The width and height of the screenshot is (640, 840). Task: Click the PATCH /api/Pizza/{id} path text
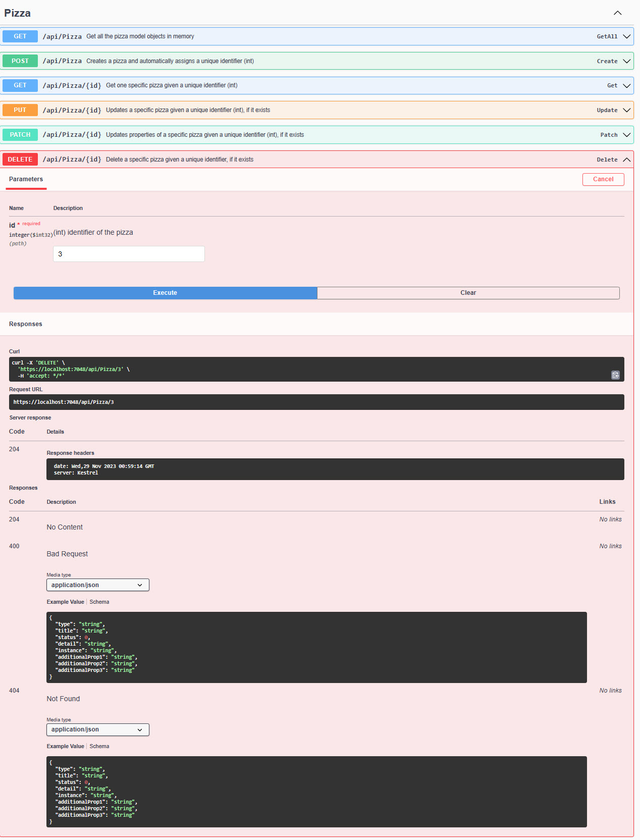click(72, 135)
